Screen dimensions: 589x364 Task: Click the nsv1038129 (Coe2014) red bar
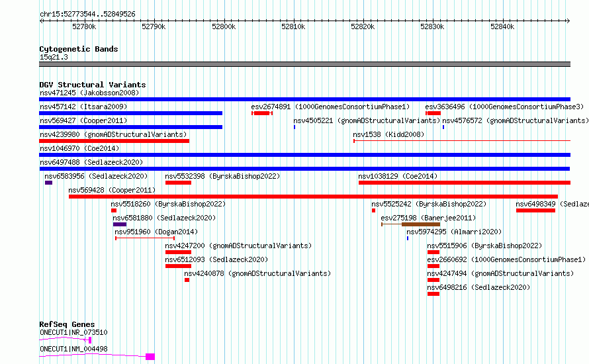click(465, 183)
